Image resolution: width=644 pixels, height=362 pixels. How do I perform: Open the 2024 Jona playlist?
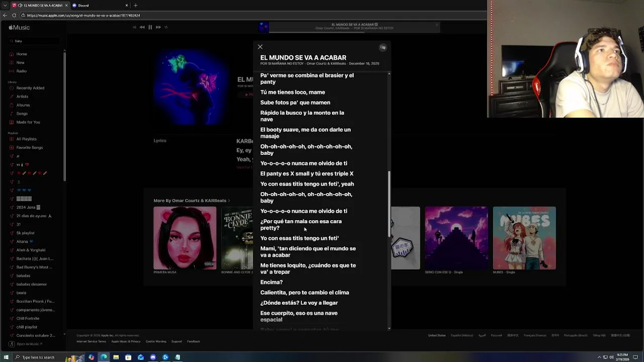tap(28, 207)
